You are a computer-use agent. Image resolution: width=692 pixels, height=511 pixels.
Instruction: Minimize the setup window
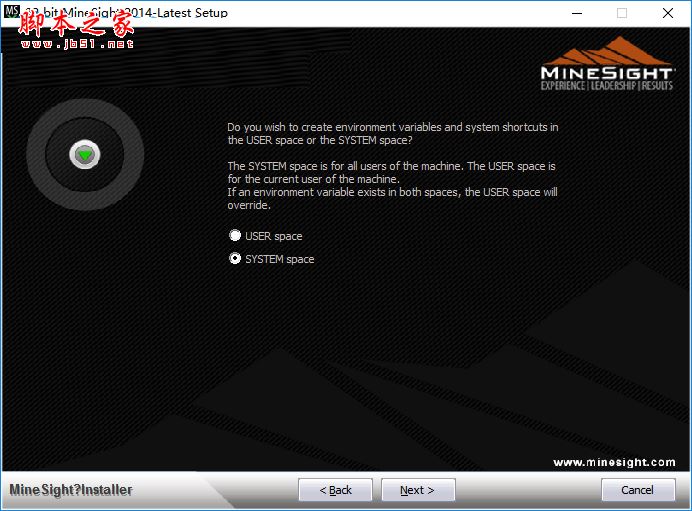point(577,13)
